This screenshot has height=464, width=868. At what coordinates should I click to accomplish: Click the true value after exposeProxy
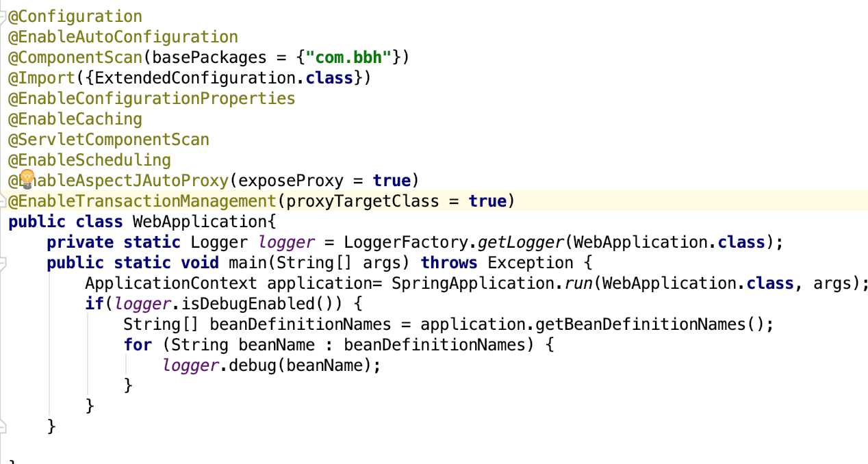pos(392,181)
